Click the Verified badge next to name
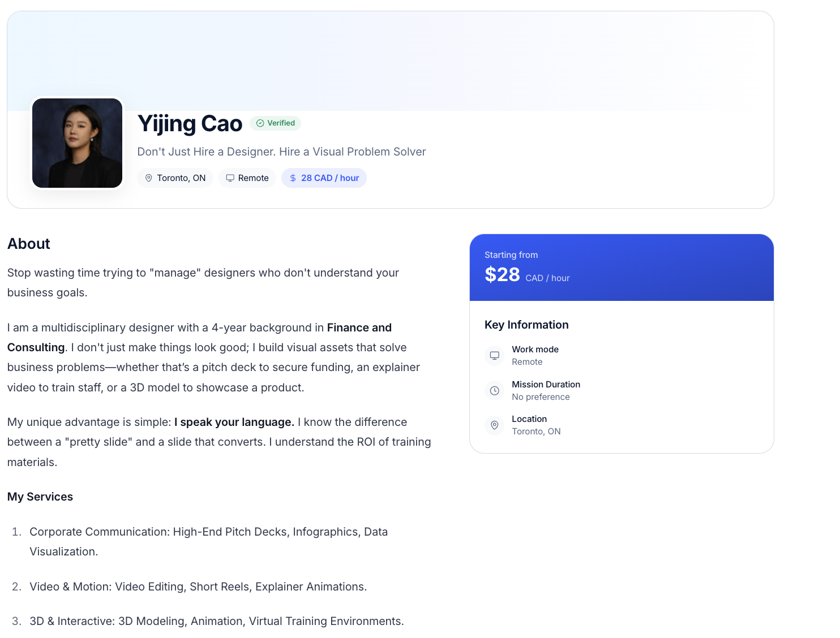 pyautogui.click(x=276, y=123)
